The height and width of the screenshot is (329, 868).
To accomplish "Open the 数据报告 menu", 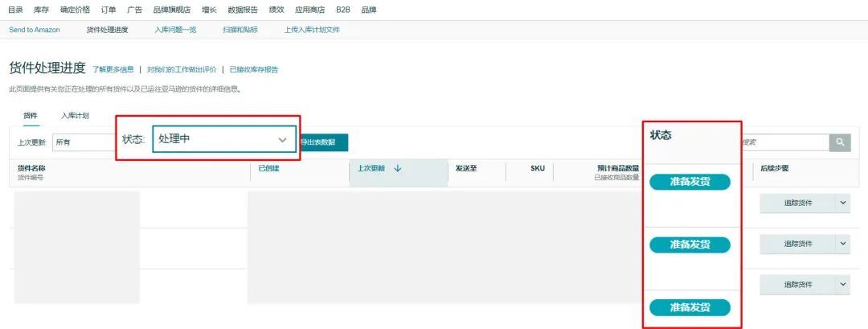I will point(243,10).
